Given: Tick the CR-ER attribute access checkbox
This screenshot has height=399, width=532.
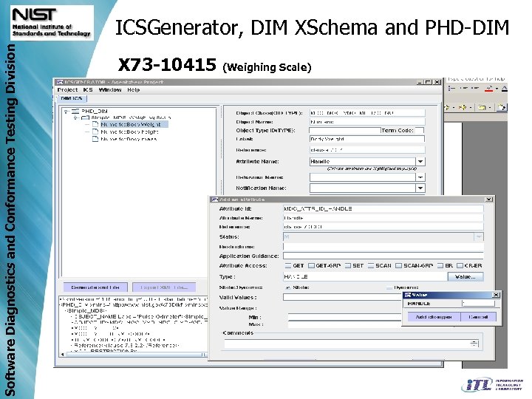Looking at the screenshot, I should (460, 266).
